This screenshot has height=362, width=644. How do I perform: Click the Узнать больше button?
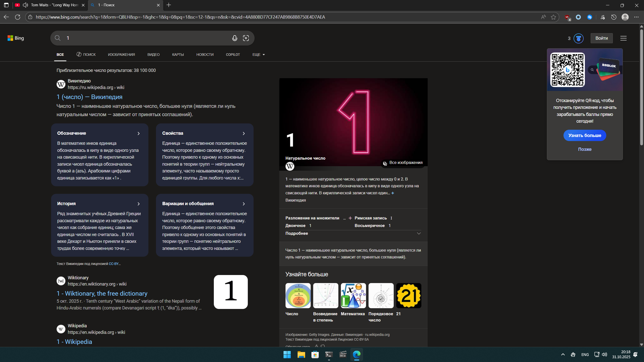585,135
